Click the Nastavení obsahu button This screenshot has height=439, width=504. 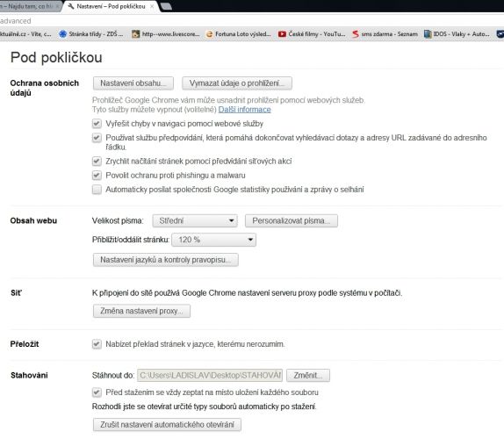pyautogui.click(x=133, y=83)
